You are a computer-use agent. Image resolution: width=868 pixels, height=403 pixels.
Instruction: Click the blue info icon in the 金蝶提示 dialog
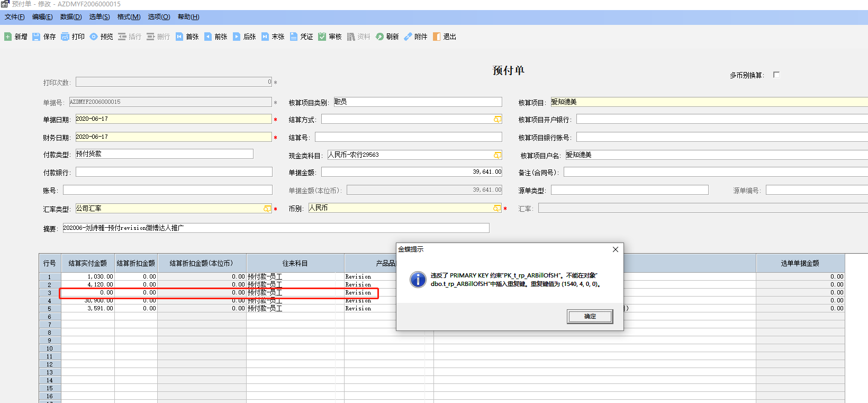[418, 280]
